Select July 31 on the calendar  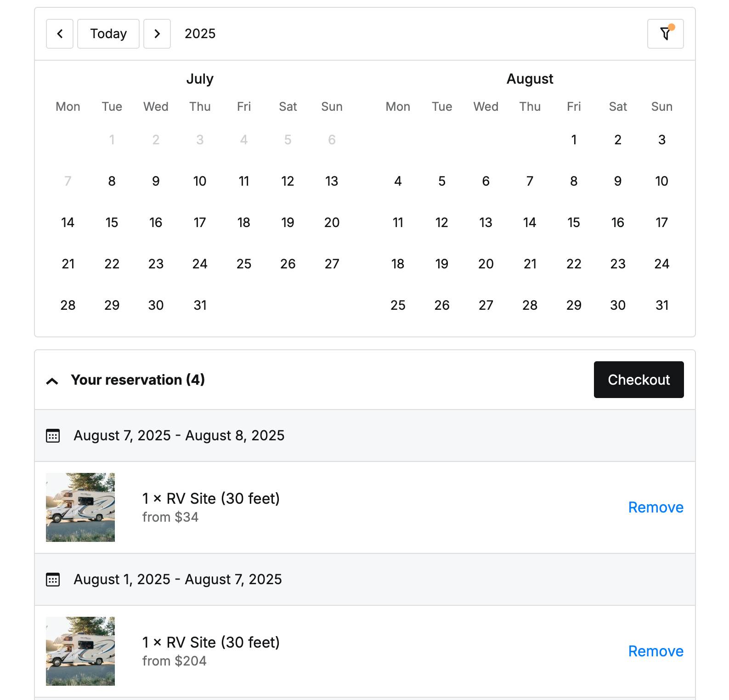[x=200, y=305]
